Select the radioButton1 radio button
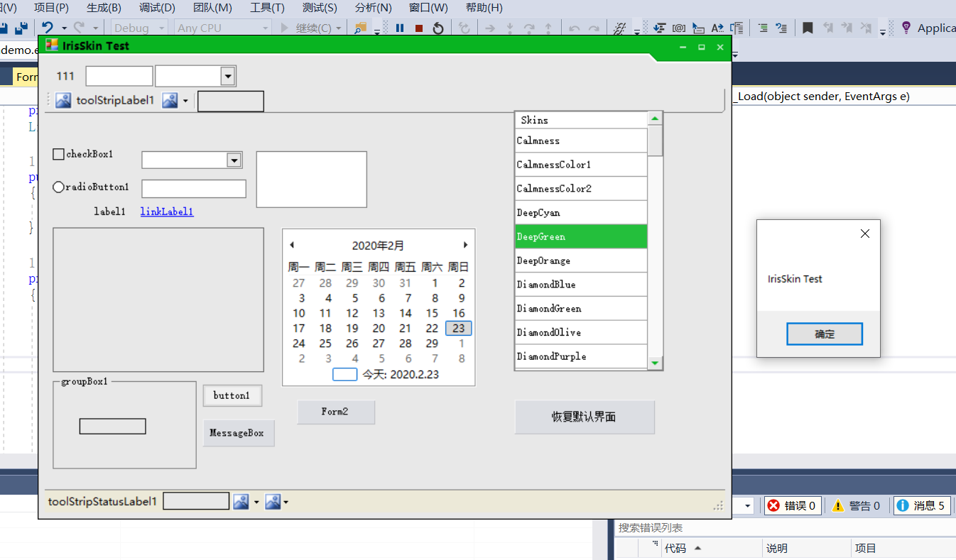 point(58,187)
